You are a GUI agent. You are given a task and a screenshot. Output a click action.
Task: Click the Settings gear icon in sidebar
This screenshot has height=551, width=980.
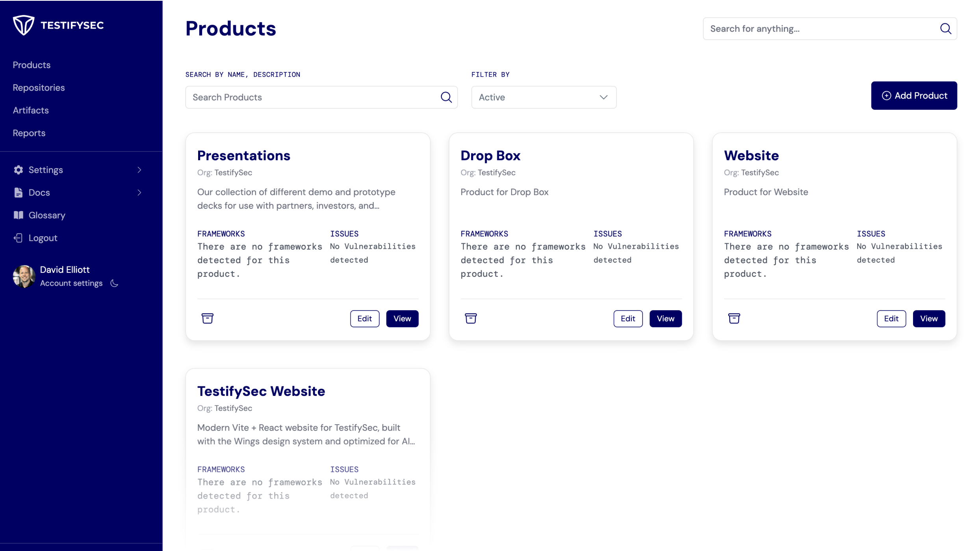pos(18,170)
